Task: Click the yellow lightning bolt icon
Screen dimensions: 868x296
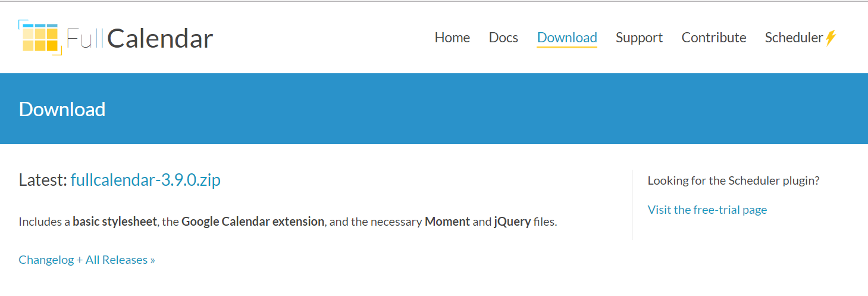Action: (x=831, y=38)
